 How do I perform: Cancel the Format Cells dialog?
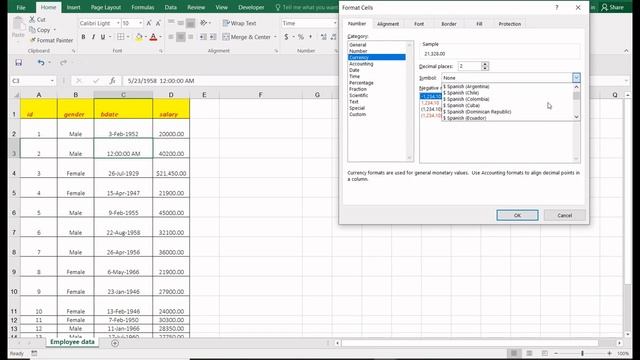point(564,215)
